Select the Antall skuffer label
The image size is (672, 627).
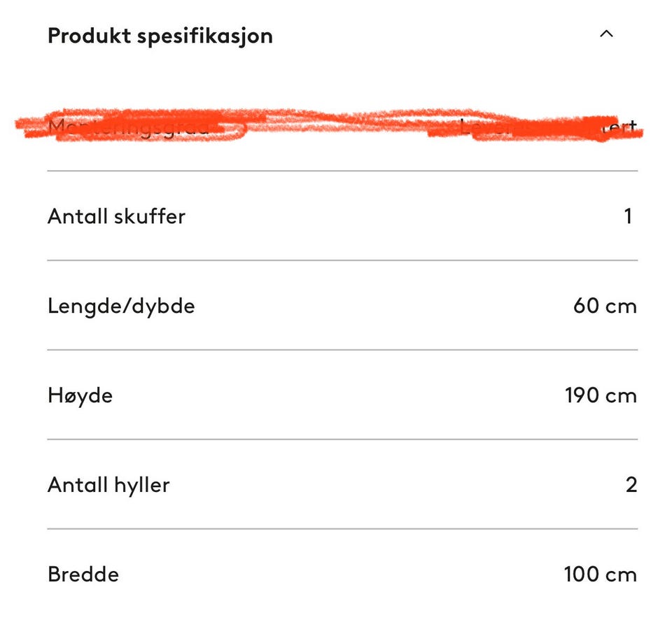point(117,216)
